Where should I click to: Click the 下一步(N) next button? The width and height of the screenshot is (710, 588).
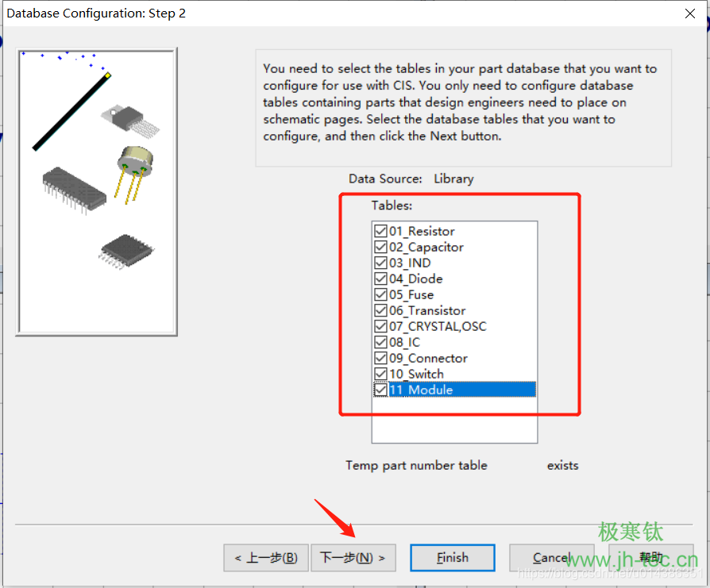[x=353, y=558]
